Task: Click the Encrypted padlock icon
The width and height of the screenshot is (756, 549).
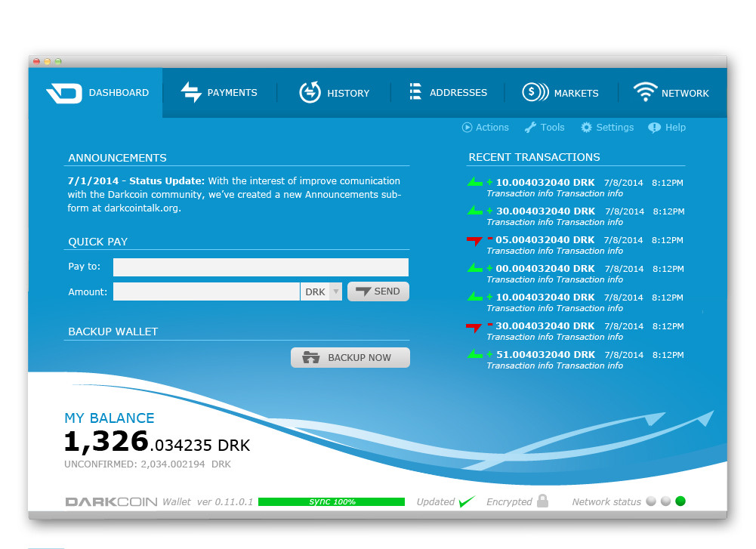Action: tap(542, 501)
